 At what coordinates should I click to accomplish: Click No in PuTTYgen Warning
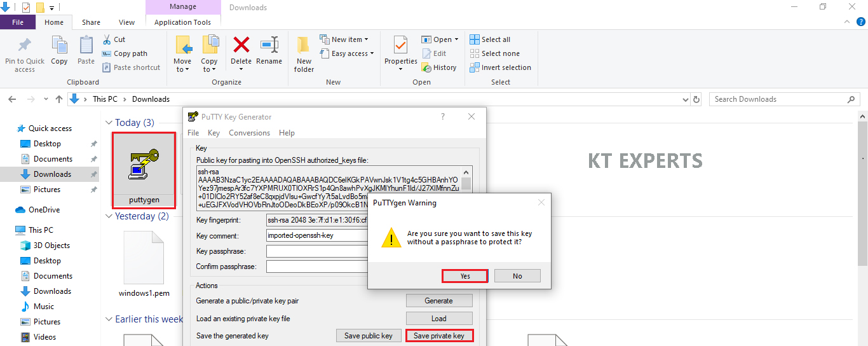[x=517, y=276]
